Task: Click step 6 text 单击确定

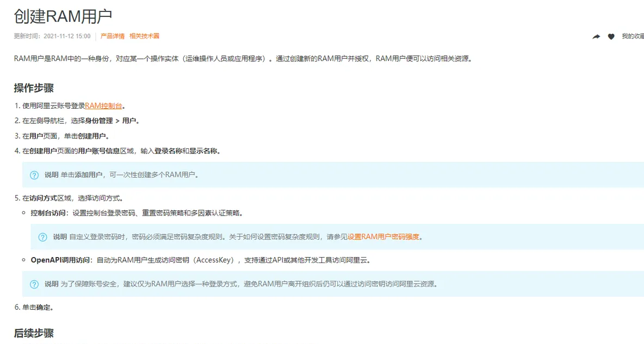Action: [38, 308]
